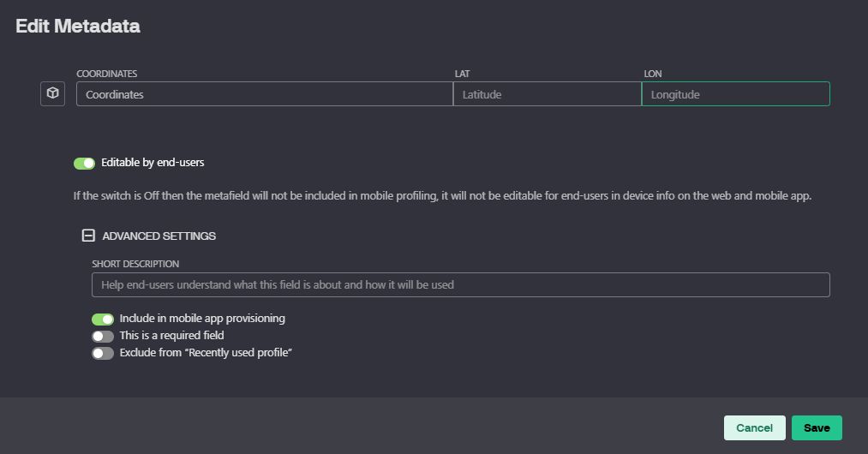Viewport: 868px width, 454px height.
Task: Click the ADVANCED SETTINGS heading text
Action: click(159, 236)
